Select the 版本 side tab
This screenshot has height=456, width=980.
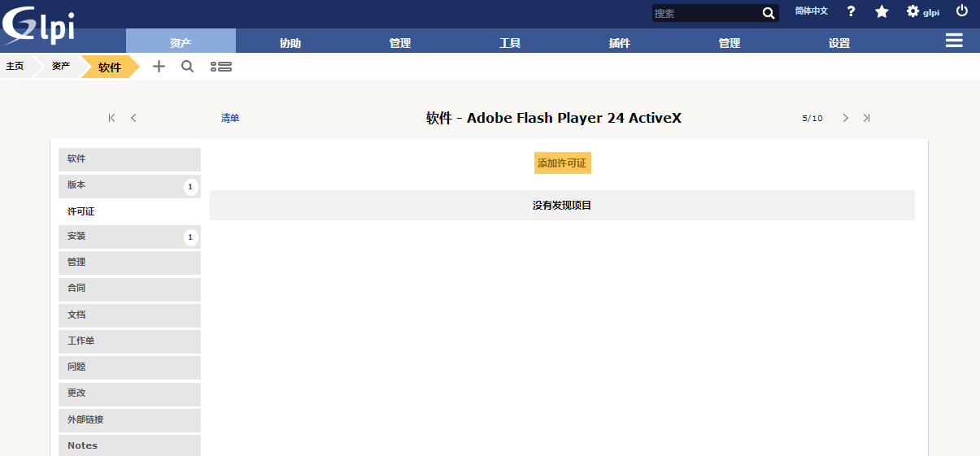[129, 185]
